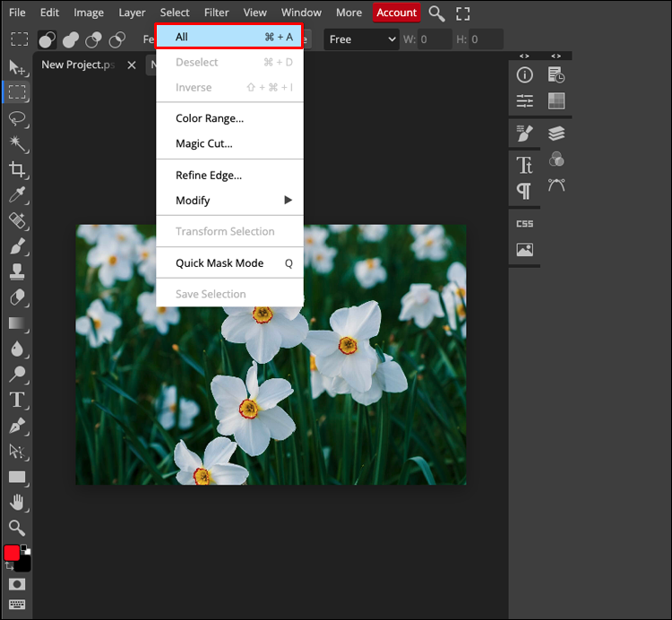Open the CSS panel icon

525,223
